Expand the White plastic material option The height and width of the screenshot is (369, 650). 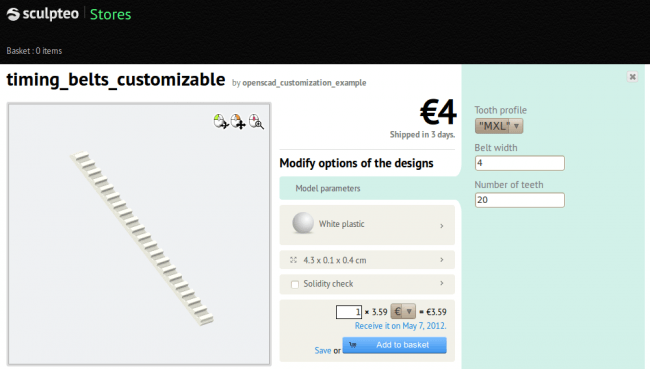(x=367, y=225)
